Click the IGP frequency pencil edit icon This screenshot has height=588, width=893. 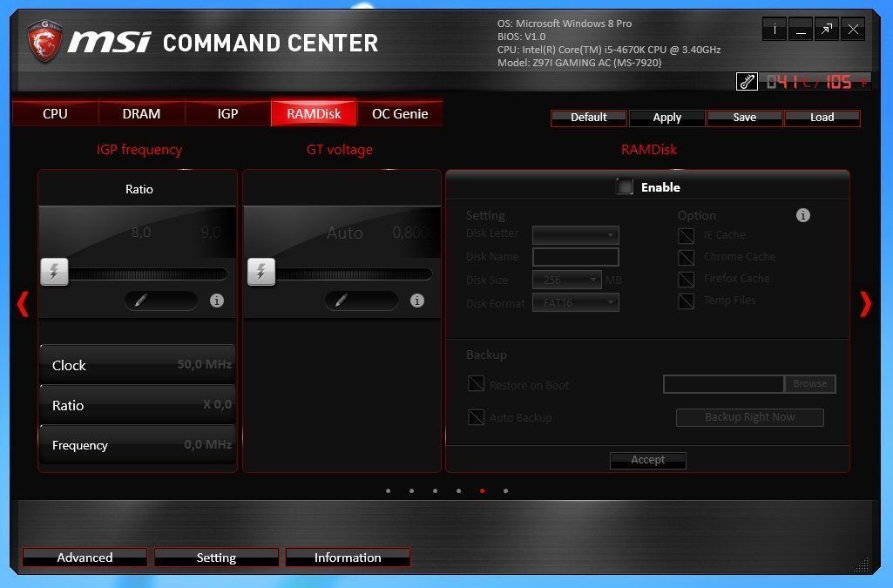(x=140, y=301)
